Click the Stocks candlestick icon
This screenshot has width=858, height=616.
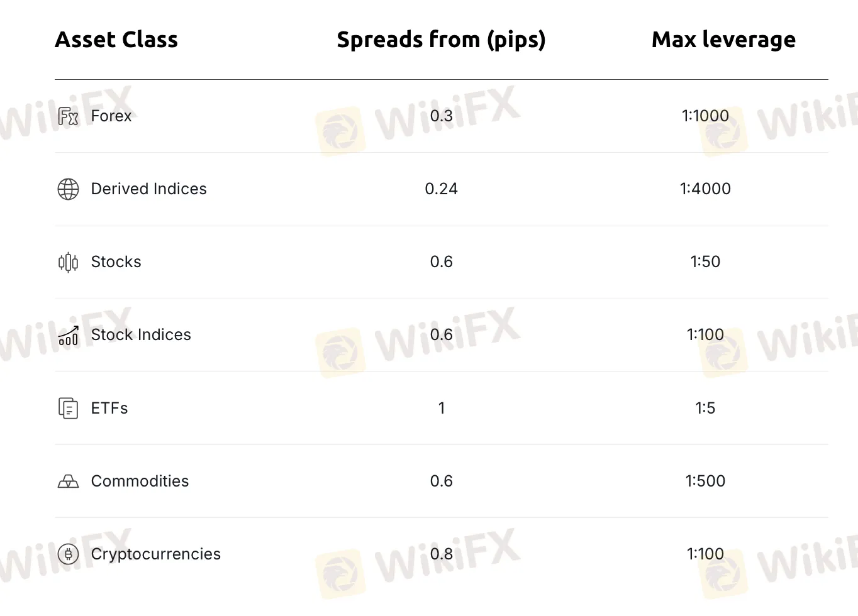[x=68, y=262]
